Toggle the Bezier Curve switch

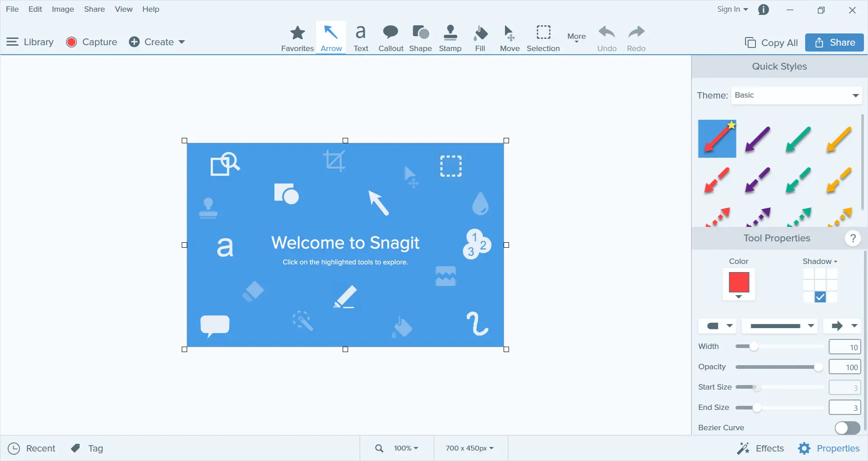[847, 428]
